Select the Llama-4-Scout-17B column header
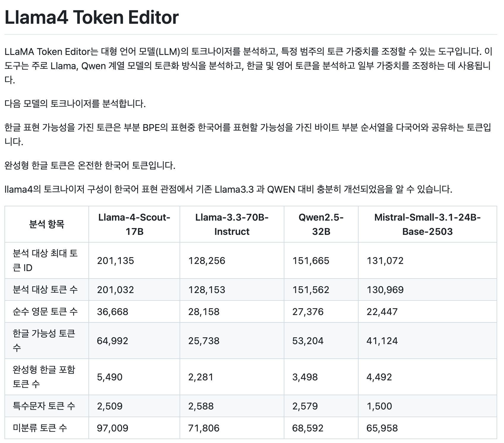Viewport: 504px width, 443px height. tap(134, 224)
